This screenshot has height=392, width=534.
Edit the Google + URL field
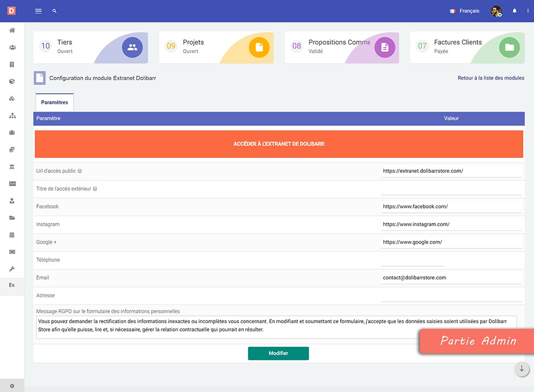click(x=451, y=242)
